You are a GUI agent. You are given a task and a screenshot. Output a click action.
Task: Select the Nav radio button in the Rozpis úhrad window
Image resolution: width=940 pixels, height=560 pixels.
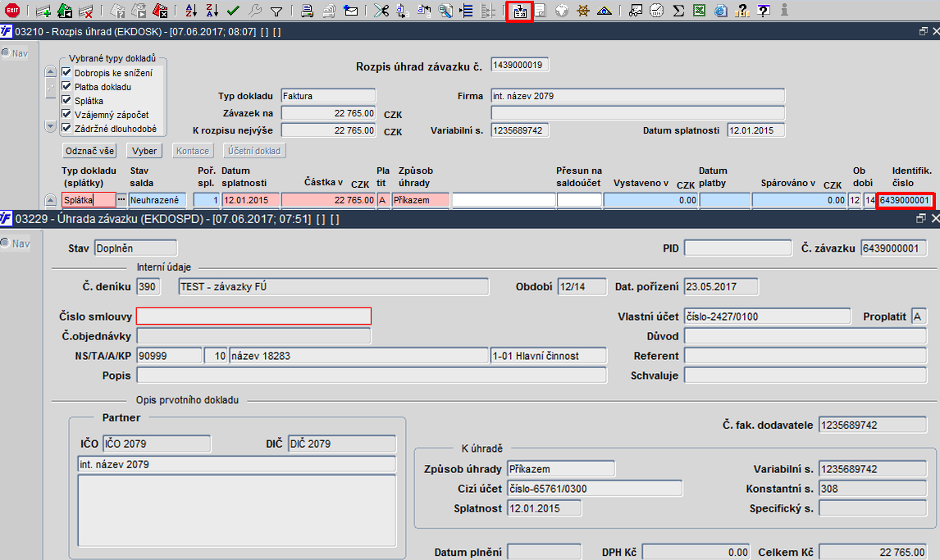(6, 52)
